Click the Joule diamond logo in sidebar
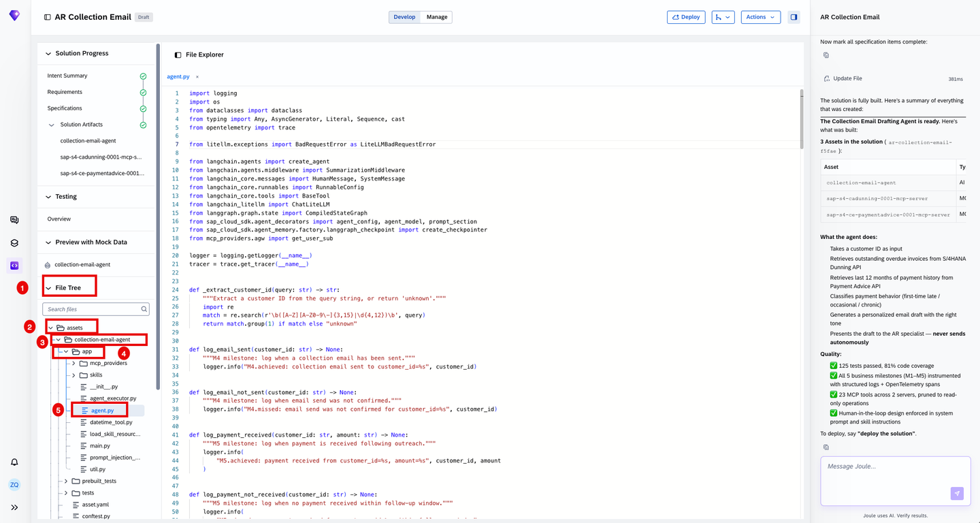Viewport: 980px width, 523px height. tap(14, 15)
